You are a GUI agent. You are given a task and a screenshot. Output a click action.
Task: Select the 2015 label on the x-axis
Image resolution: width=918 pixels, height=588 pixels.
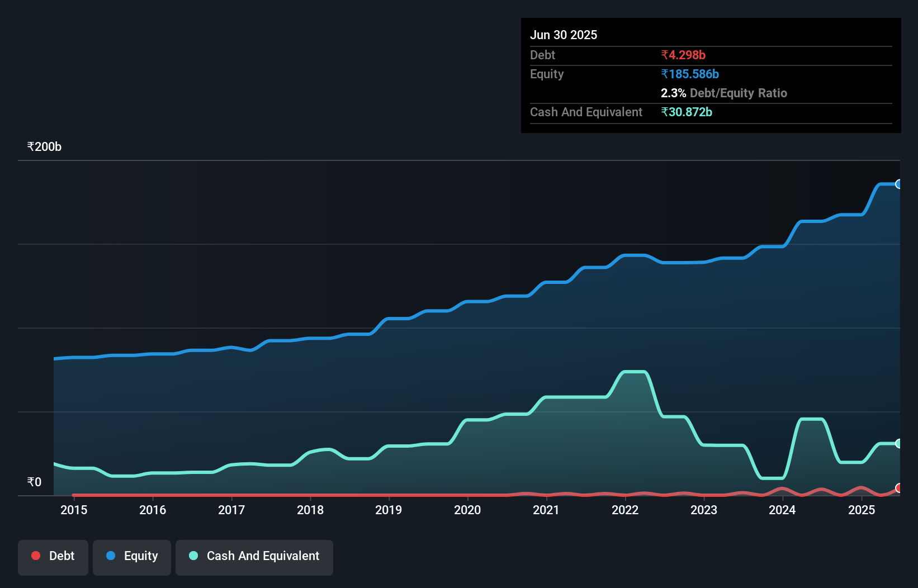pyautogui.click(x=74, y=510)
